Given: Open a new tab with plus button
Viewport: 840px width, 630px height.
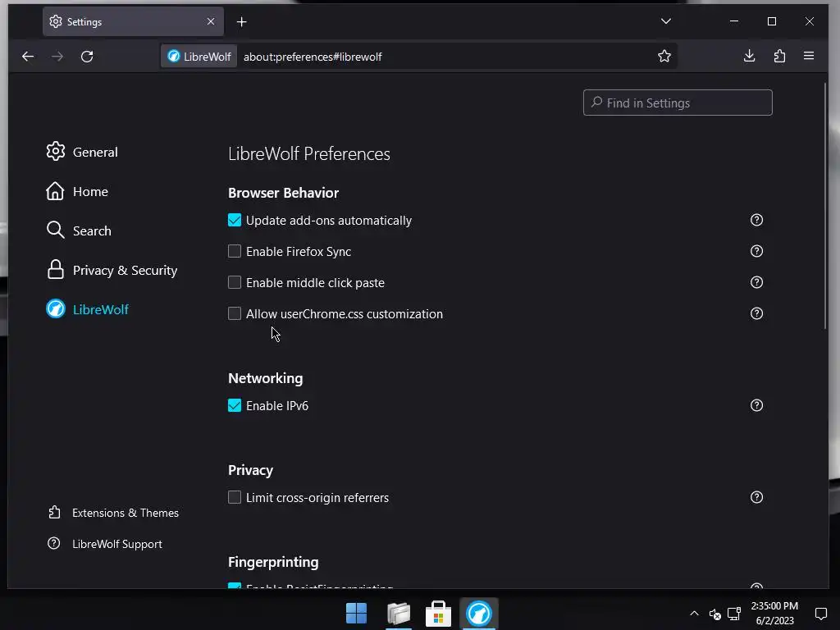Looking at the screenshot, I should 242,22.
